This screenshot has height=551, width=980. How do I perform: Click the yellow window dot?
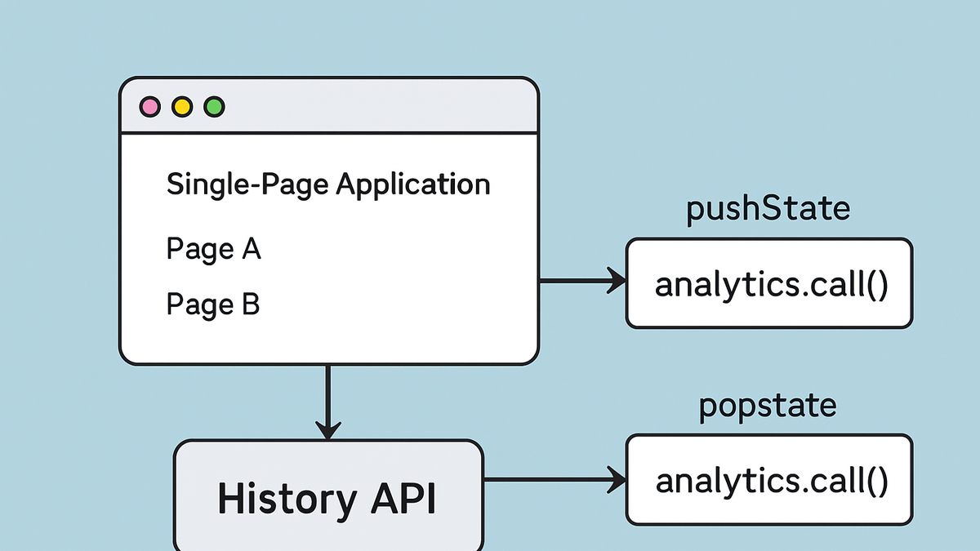click(x=182, y=107)
